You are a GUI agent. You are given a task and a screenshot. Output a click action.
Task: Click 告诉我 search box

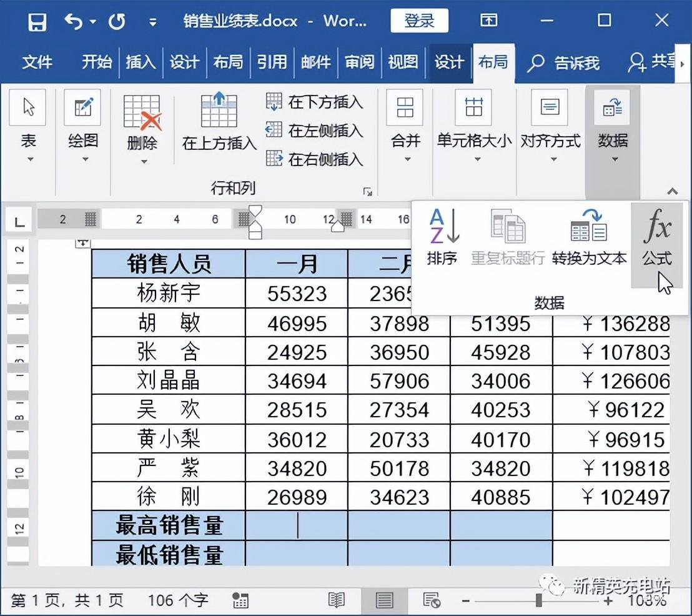click(564, 63)
